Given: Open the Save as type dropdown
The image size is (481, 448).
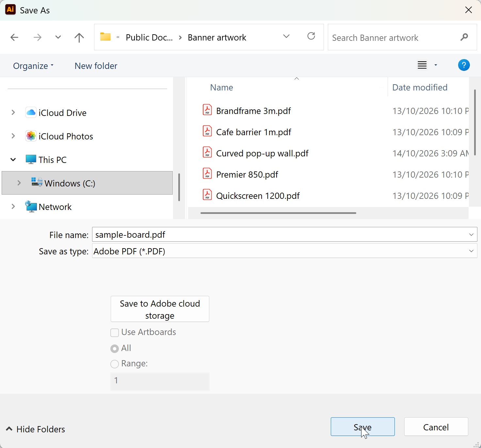Looking at the screenshot, I should pos(471,251).
